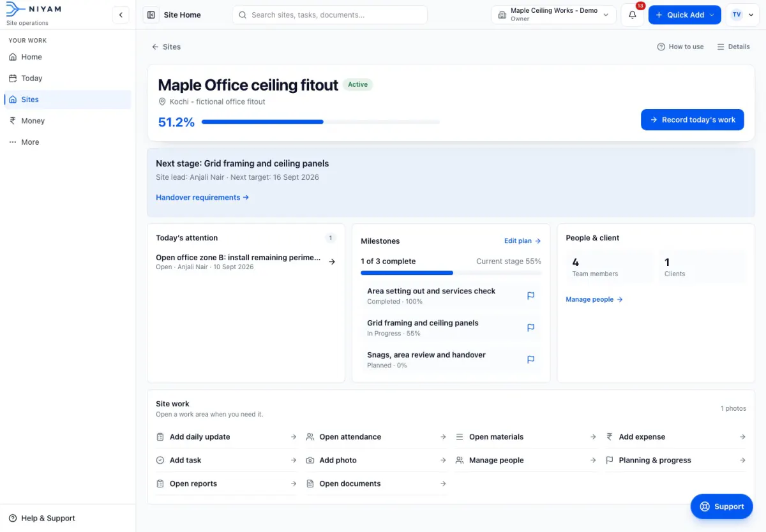This screenshot has height=532, width=766.
Task: Click the people icon next to Manage people row
Action: 460,461
